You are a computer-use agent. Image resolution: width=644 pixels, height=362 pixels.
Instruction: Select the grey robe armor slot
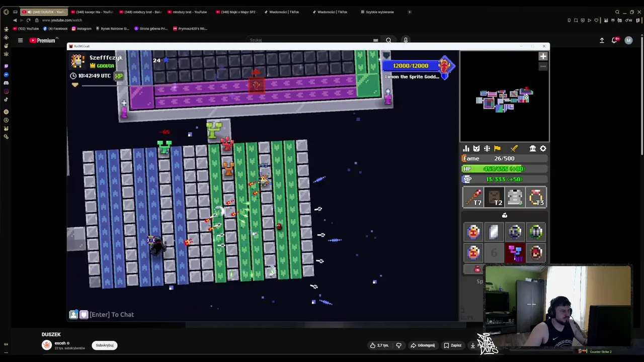(x=515, y=197)
